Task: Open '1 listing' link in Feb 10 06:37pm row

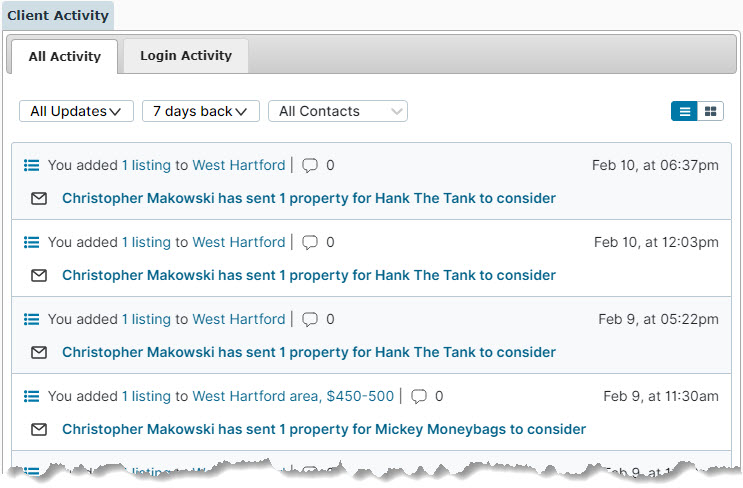Action: [146, 165]
